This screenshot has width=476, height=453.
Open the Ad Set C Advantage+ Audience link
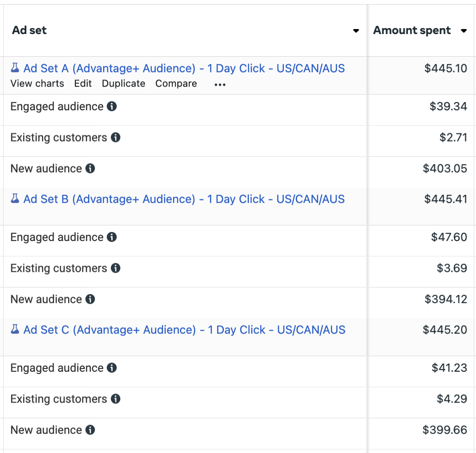coord(184,330)
